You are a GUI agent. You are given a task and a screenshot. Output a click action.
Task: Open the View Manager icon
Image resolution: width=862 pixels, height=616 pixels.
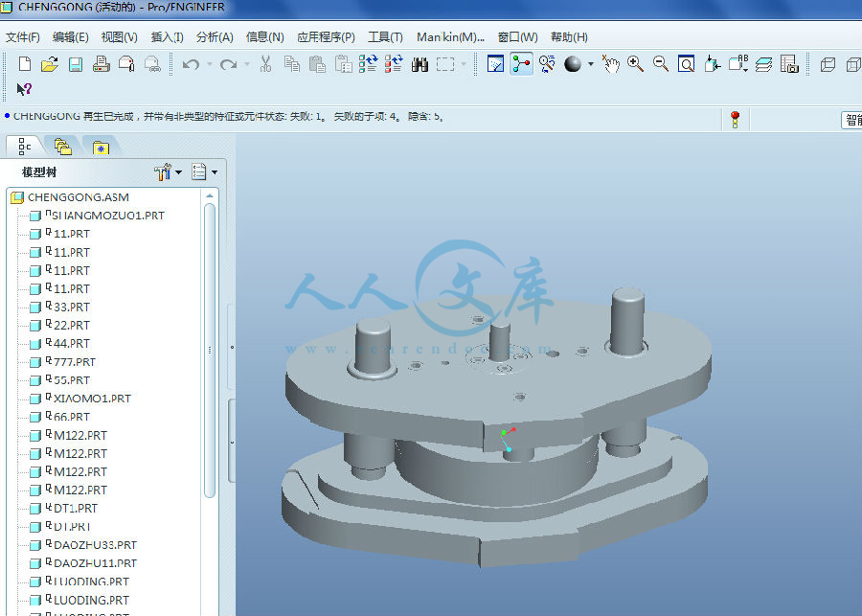(789, 64)
